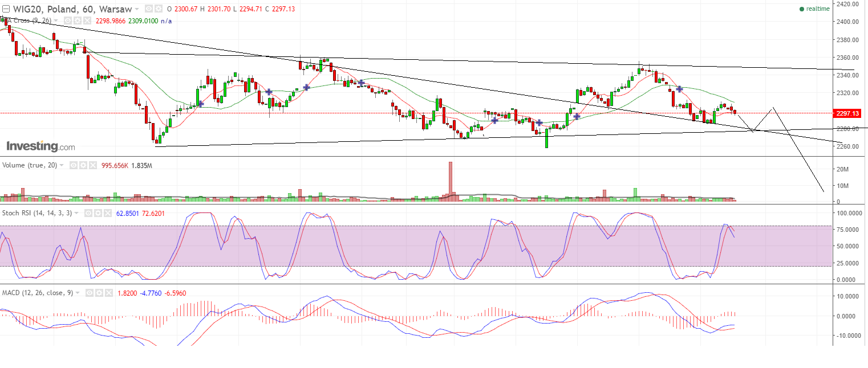Image resolution: width=868 pixels, height=368 pixels.
Task: Click the Stoch RSI value 62.8501
Action: pyautogui.click(x=128, y=213)
